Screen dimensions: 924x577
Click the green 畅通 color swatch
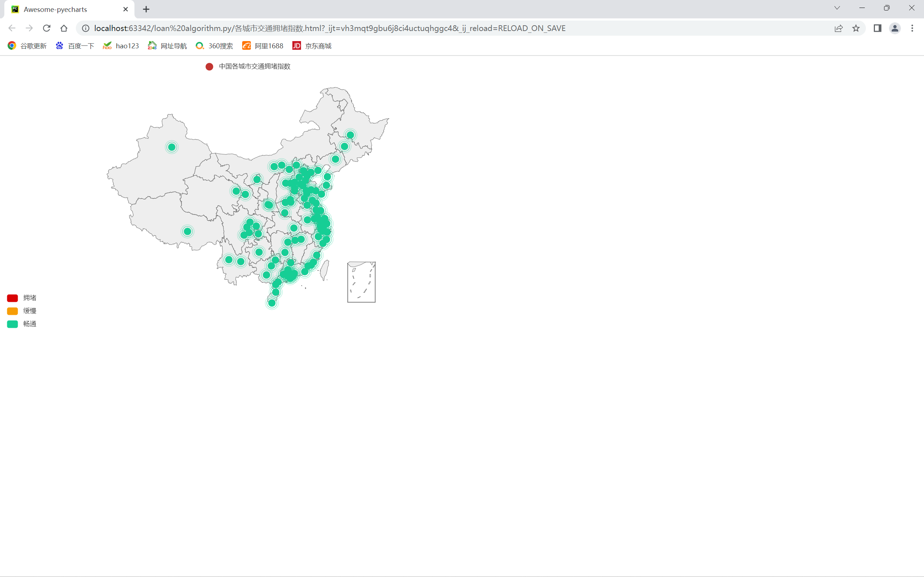[x=12, y=324]
